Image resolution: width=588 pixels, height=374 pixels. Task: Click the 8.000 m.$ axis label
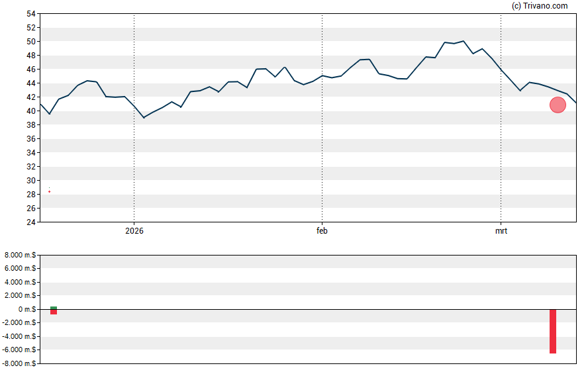tap(21, 255)
